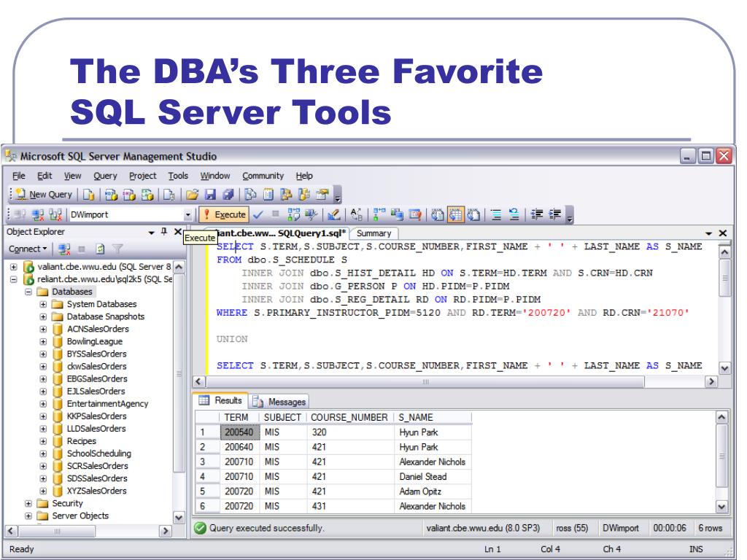
Task: Click the Cancel Executing Query stop icon
Action: click(275, 214)
